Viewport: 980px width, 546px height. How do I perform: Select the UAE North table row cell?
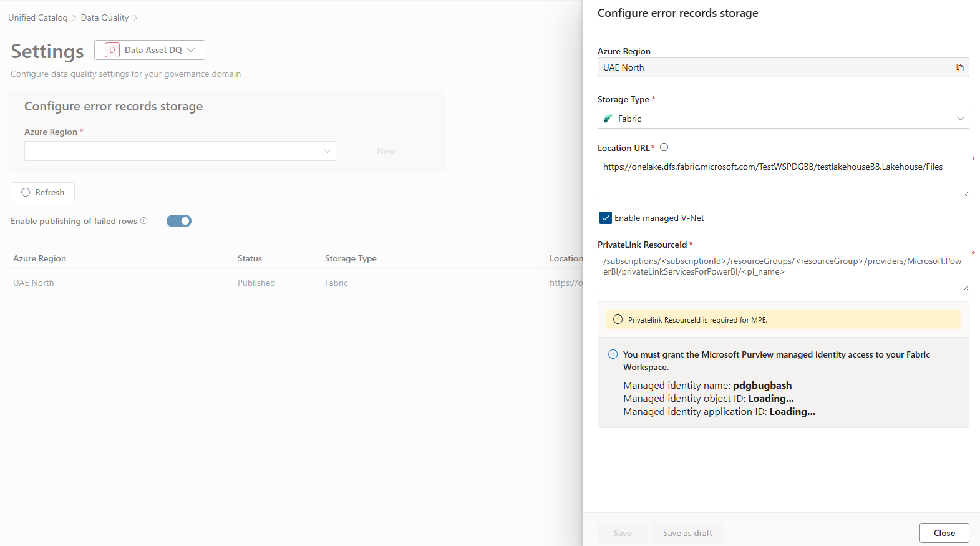click(34, 283)
